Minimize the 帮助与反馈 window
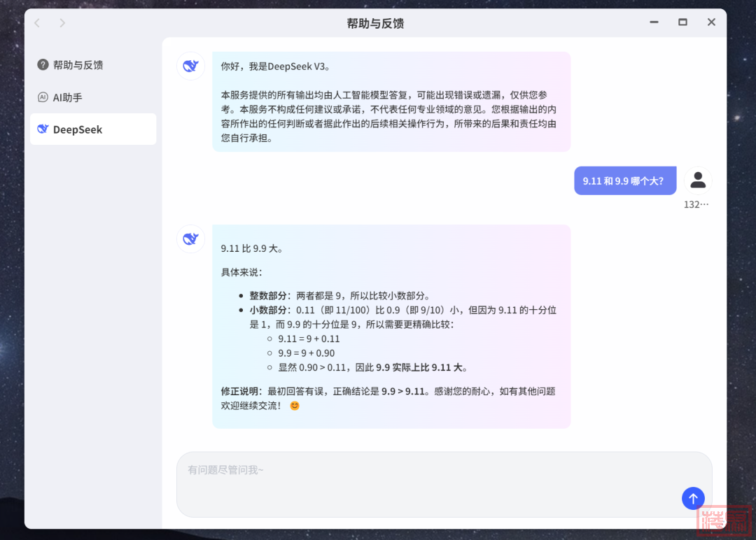Screen dimensions: 756x540 click(654, 22)
